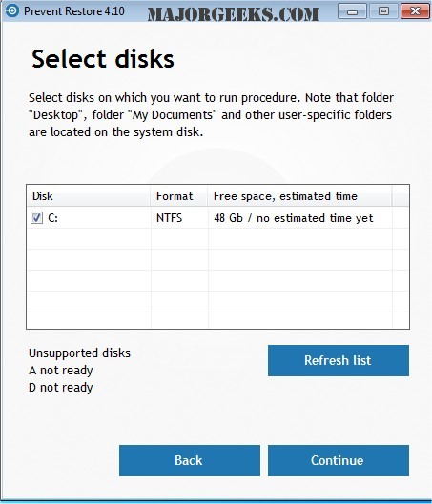Click the Select disks heading
The image size is (432, 504).
[x=103, y=59]
